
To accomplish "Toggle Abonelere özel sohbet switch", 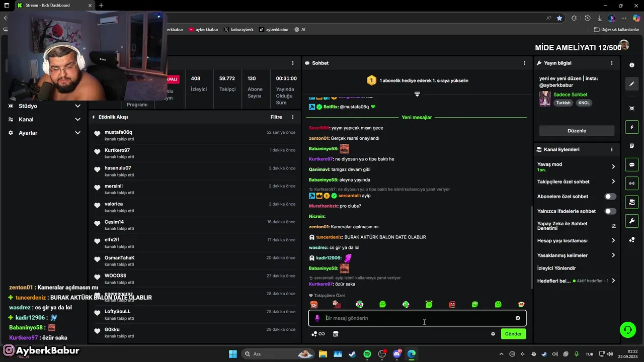I will point(610,197).
